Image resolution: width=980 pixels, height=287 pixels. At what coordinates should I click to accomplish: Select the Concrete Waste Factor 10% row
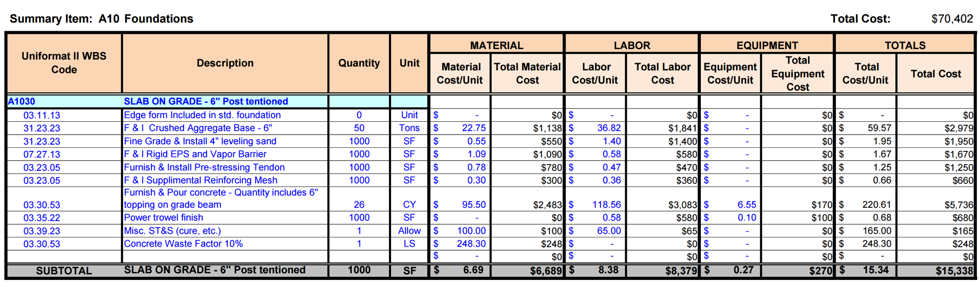point(491,244)
